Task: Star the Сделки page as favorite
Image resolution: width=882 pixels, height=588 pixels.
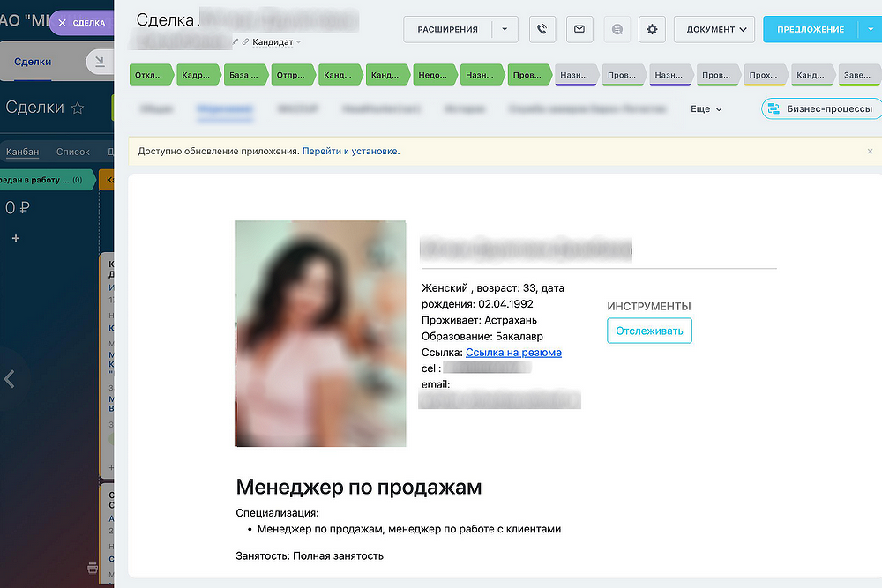Action: tap(78, 108)
